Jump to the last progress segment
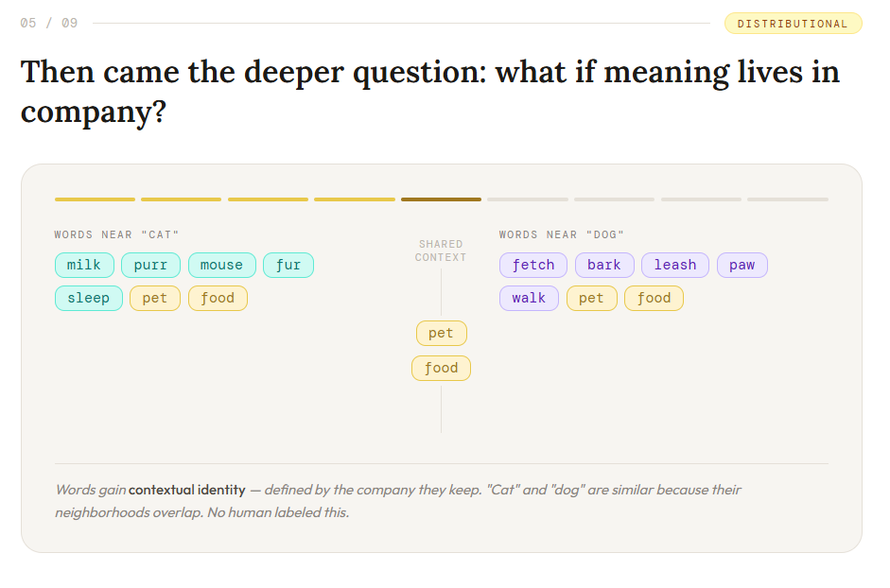The image size is (890, 588). pos(787,199)
